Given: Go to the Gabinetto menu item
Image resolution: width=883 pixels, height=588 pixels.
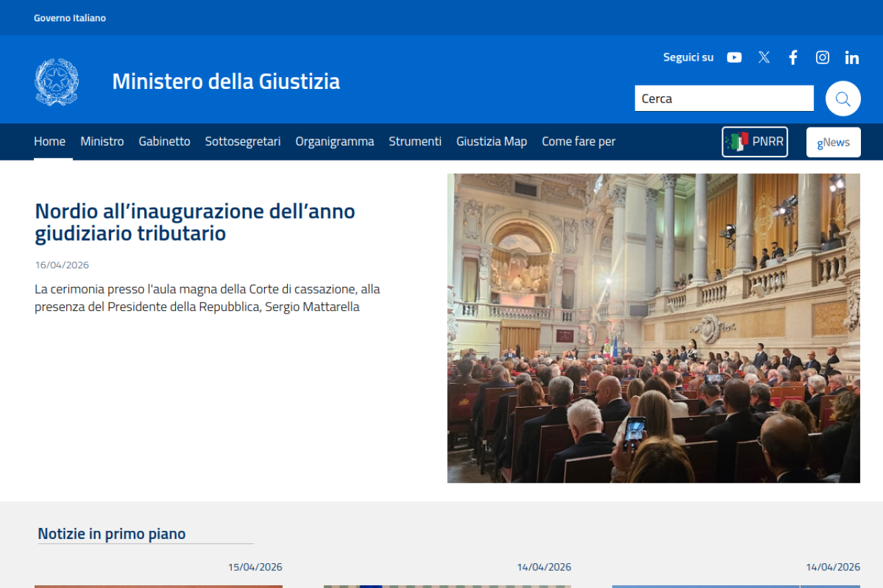Looking at the screenshot, I should click(164, 141).
